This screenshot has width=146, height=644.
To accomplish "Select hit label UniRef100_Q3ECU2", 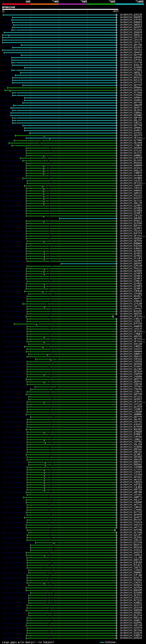I will (x=131, y=123).
